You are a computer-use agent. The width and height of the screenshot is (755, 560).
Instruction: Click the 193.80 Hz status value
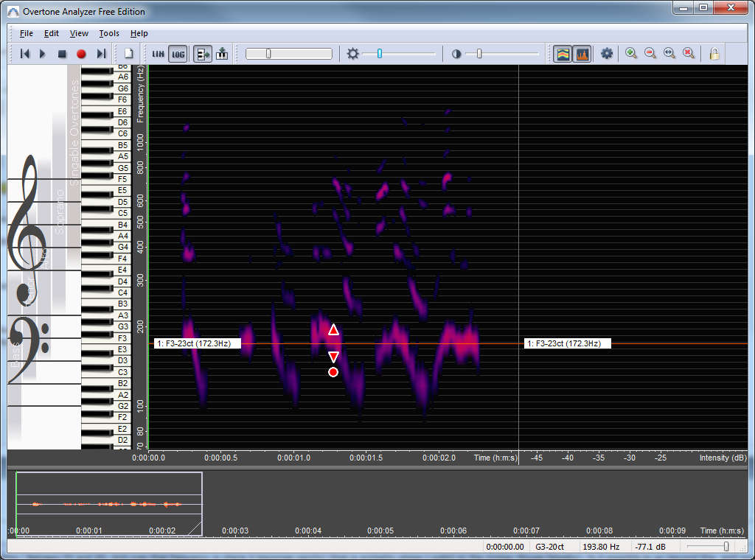pos(601,547)
